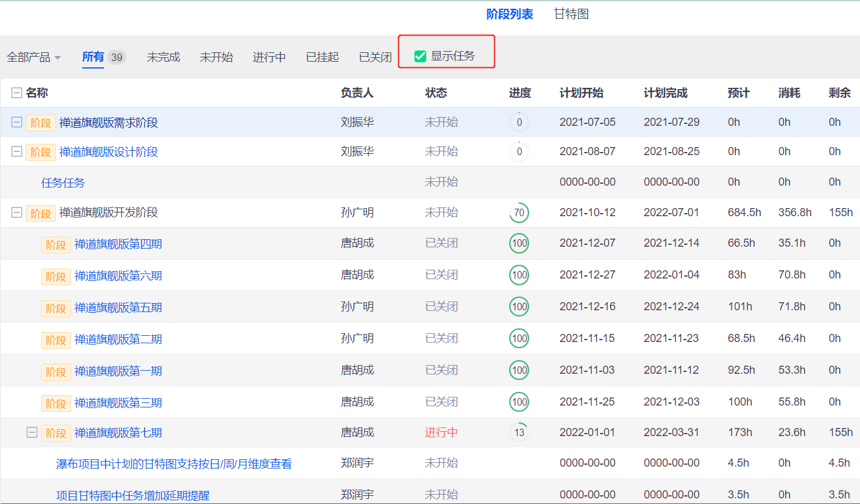860x504 pixels.
Task: Open the 禅道旗舰版第四期 stage link
Action: pyautogui.click(x=118, y=244)
